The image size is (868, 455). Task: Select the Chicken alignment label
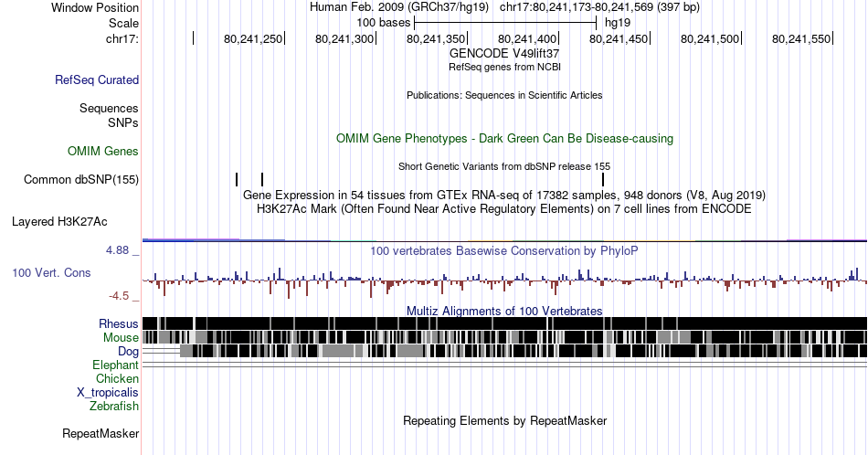pyautogui.click(x=117, y=378)
